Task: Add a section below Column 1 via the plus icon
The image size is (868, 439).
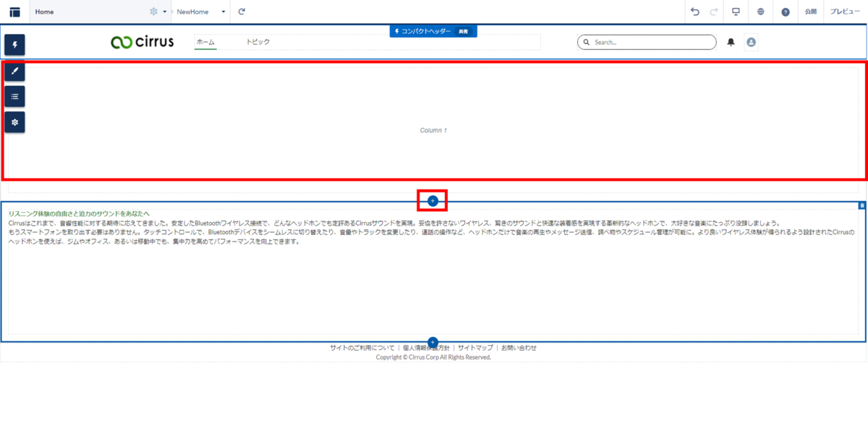Action: click(433, 200)
